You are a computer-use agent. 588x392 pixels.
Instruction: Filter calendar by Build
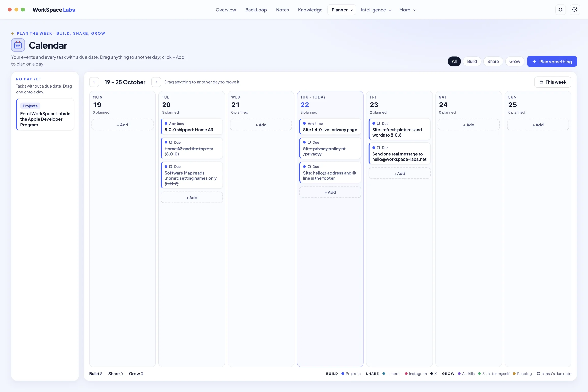click(x=472, y=61)
